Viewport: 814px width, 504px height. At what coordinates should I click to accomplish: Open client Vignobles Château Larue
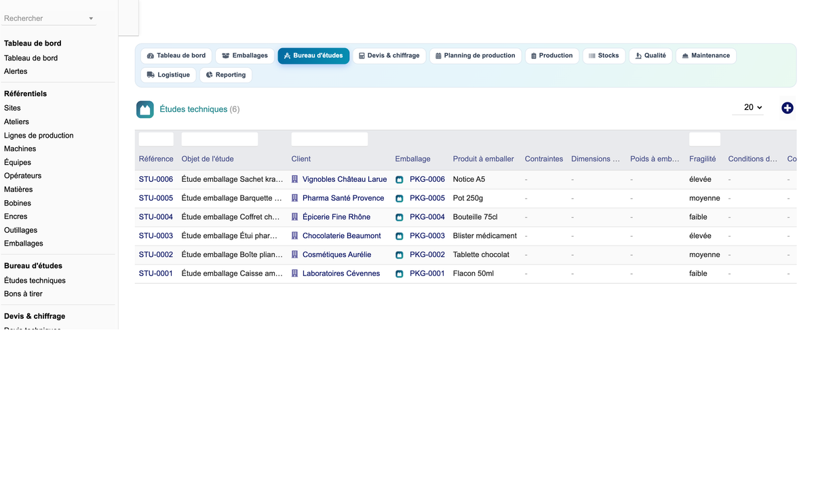[x=345, y=179]
